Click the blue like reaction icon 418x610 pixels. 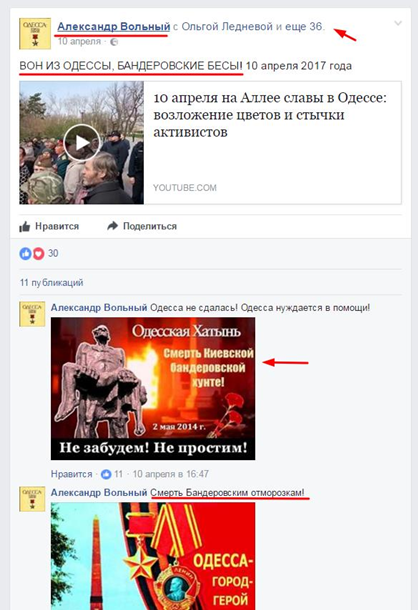coord(26,254)
